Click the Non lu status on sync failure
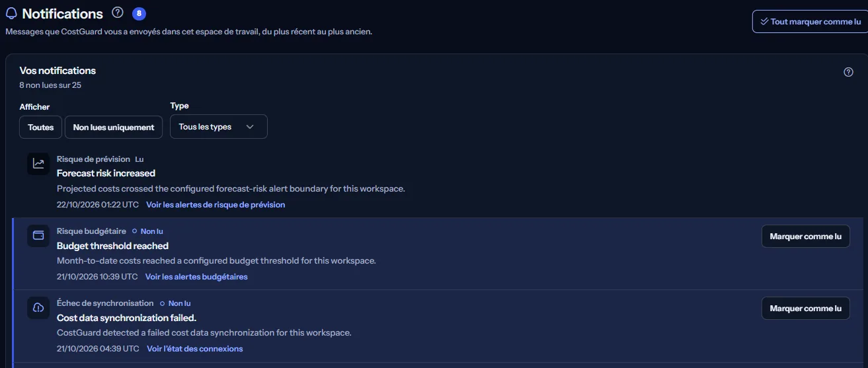The height and width of the screenshot is (368, 868). (x=175, y=303)
